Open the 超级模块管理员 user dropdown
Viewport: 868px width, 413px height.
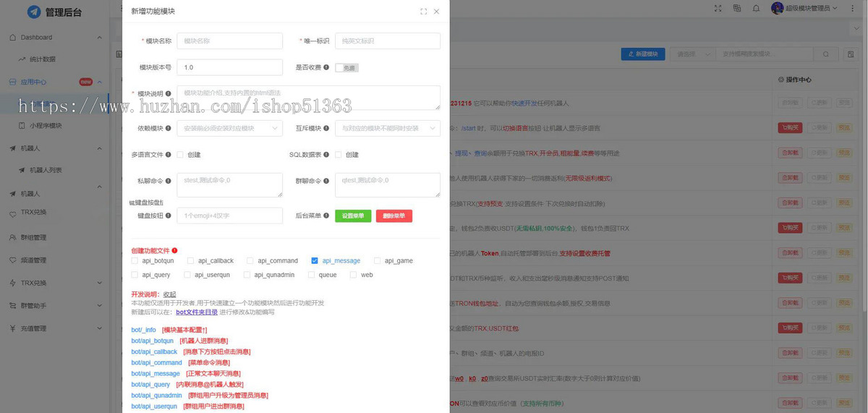804,8
